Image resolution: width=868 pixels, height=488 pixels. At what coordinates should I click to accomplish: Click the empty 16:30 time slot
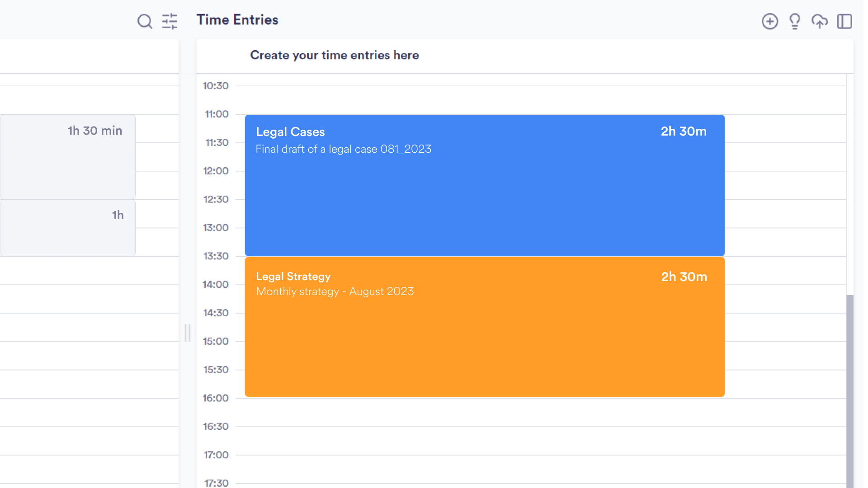540,441
